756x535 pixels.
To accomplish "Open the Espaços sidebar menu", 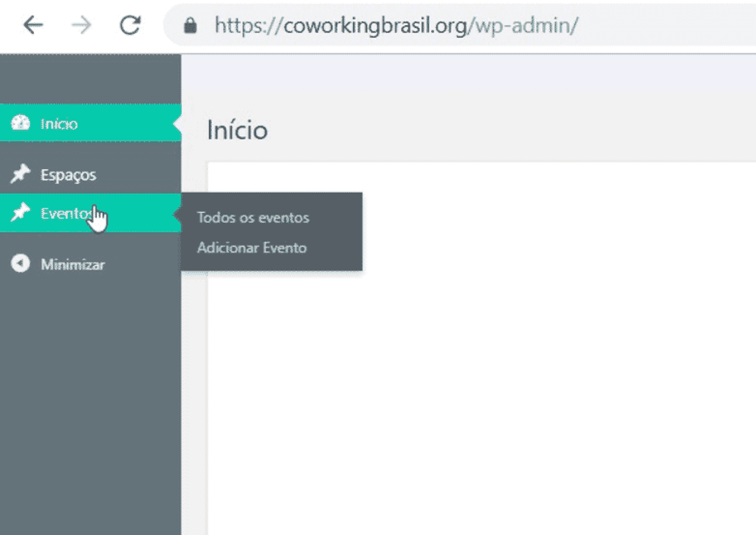I will click(68, 174).
